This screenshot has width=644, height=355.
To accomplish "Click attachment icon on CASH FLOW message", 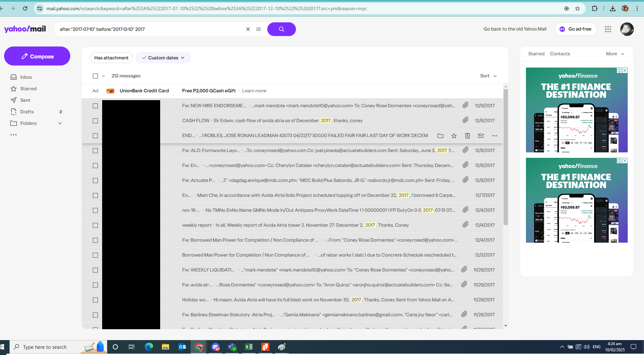I will (466, 120).
